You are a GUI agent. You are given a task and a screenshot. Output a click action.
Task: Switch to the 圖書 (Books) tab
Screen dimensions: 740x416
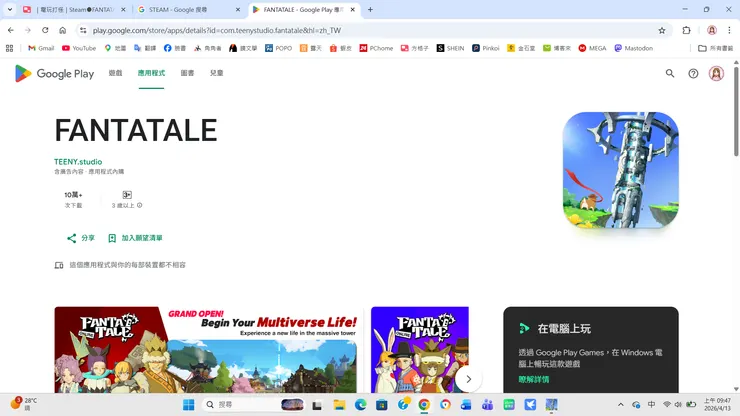(187, 73)
